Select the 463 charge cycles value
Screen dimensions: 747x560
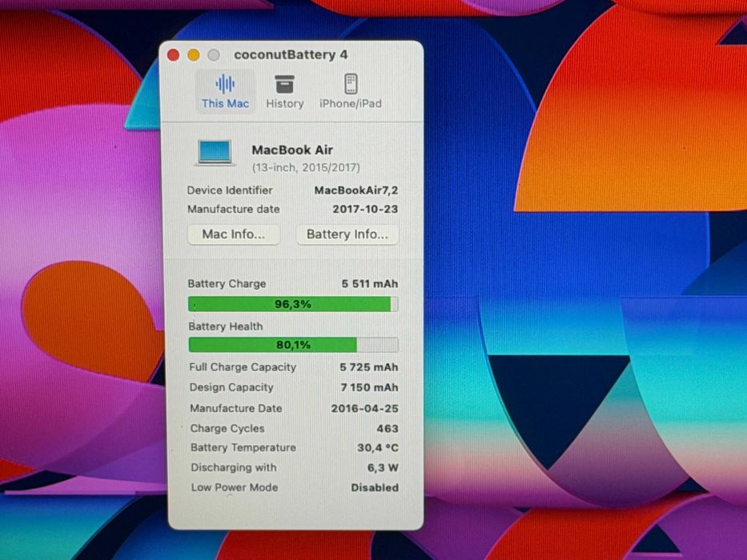point(388,429)
